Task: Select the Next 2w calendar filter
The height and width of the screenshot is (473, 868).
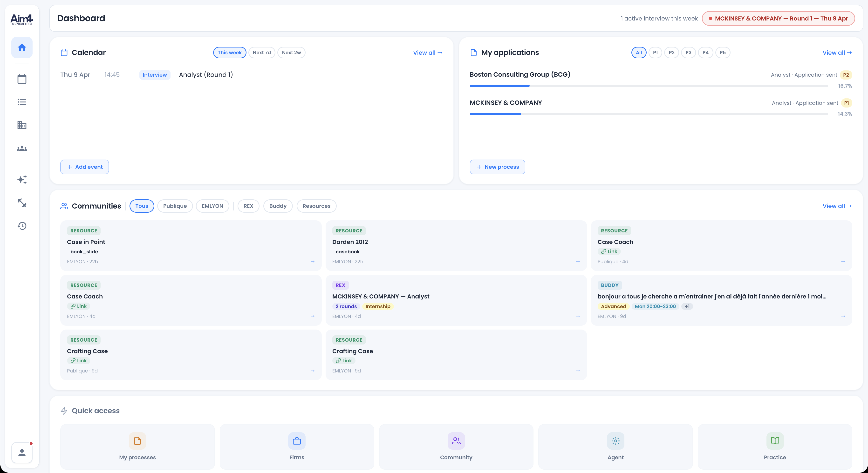Action: coord(292,53)
